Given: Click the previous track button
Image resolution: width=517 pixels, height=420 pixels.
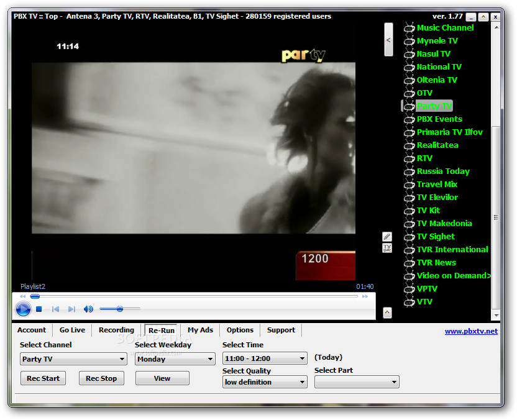Looking at the screenshot, I should click(55, 309).
